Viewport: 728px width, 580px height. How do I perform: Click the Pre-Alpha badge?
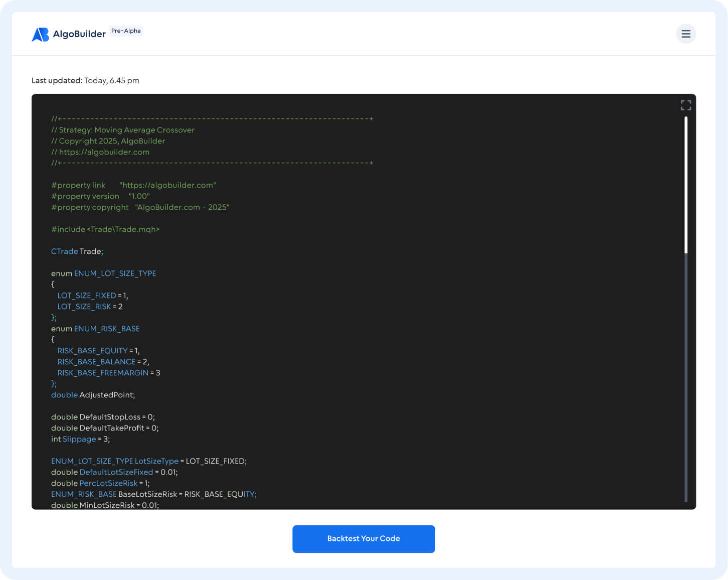125,31
